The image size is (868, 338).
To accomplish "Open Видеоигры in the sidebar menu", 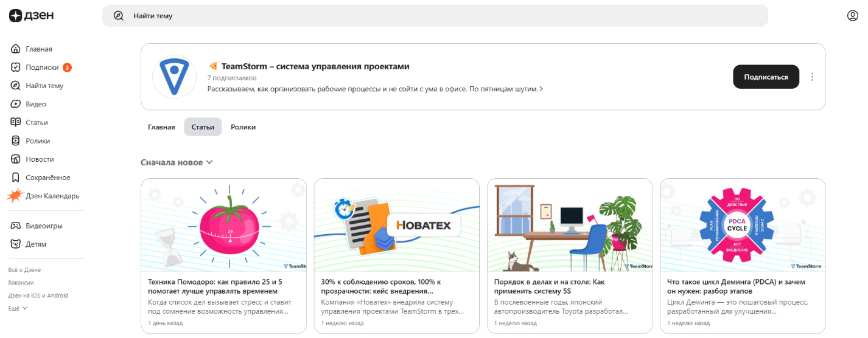I will point(44,226).
